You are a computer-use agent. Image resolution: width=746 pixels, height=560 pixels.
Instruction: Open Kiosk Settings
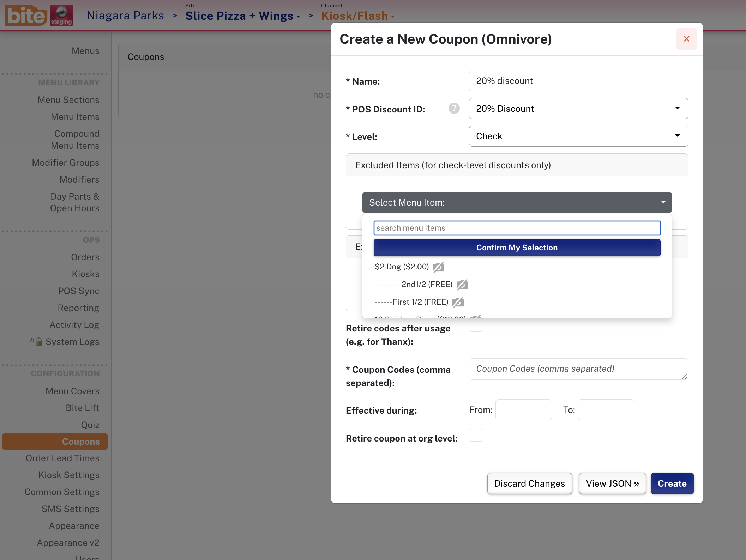point(69,475)
